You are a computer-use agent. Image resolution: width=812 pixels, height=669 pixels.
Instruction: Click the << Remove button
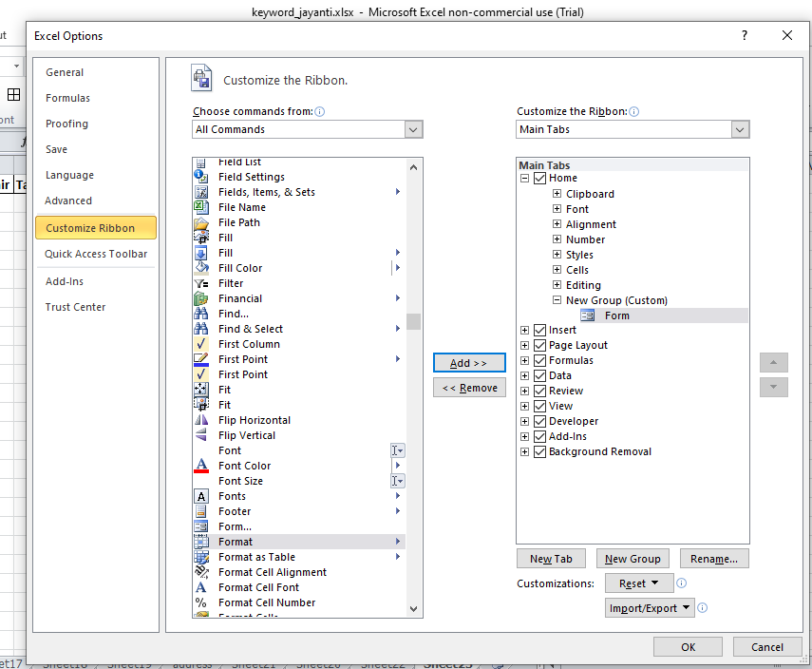[469, 388]
